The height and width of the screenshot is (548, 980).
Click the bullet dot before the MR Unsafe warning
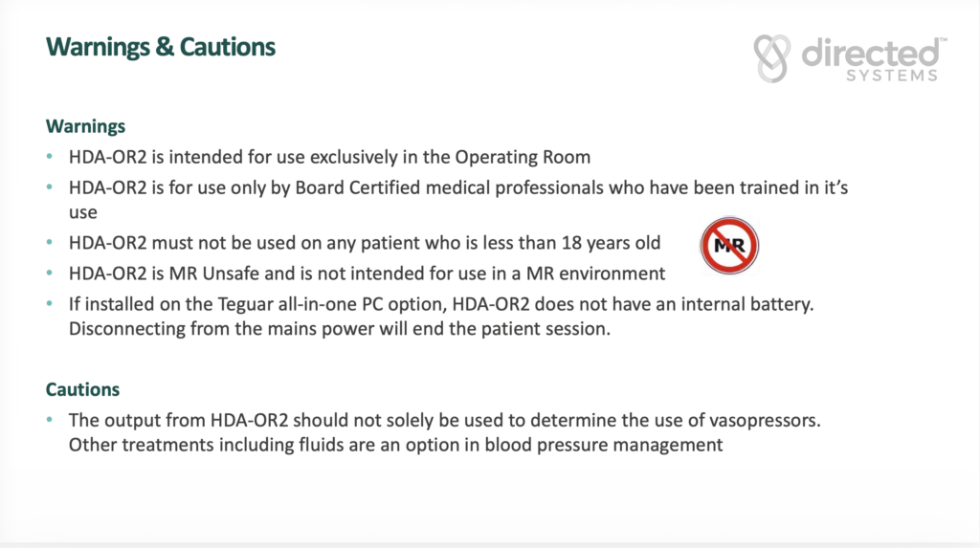51,274
